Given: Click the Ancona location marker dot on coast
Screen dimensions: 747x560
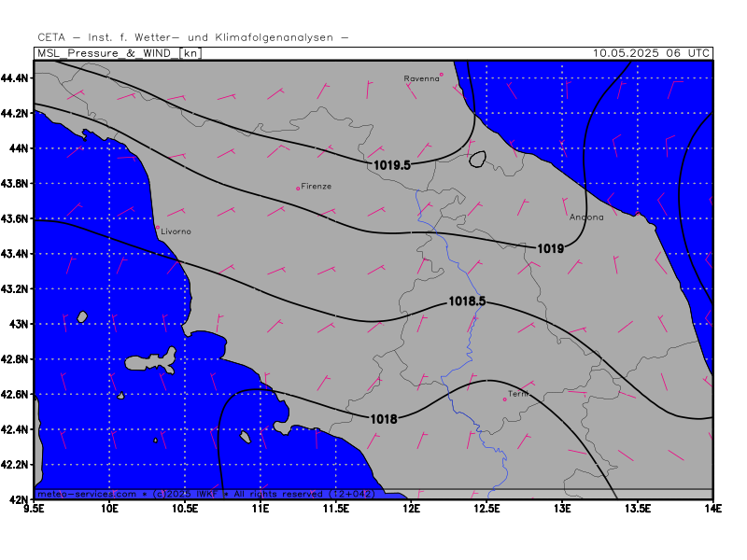Looking at the screenshot, I should click(x=638, y=214).
